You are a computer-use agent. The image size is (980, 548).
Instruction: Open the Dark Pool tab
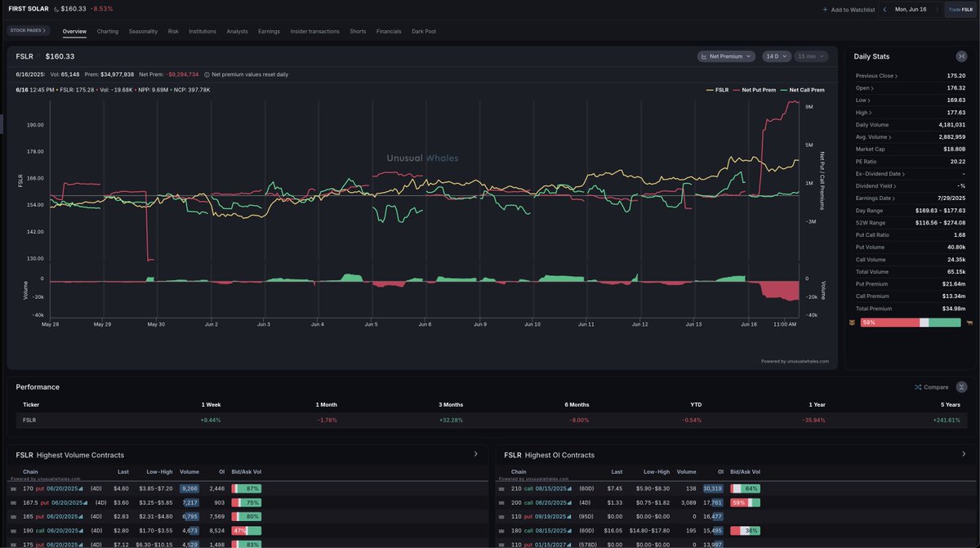point(424,31)
